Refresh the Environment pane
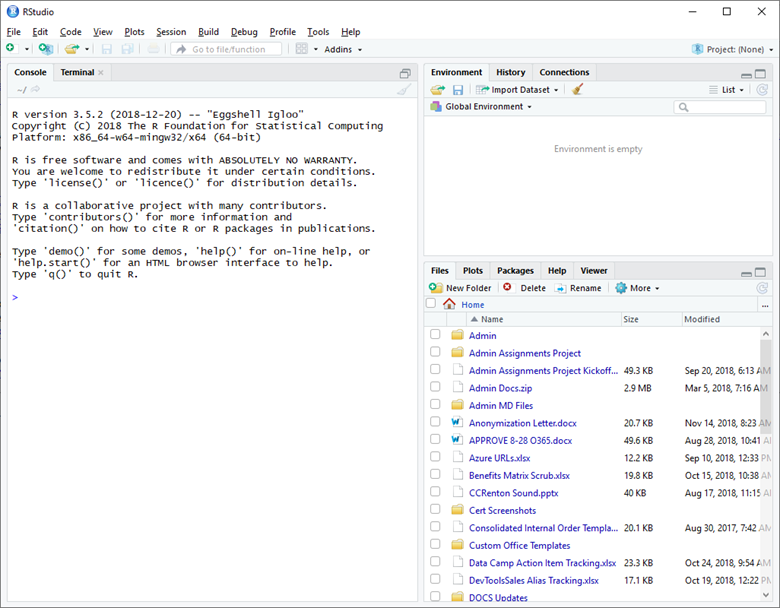780x608 pixels. tap(762, 90)
